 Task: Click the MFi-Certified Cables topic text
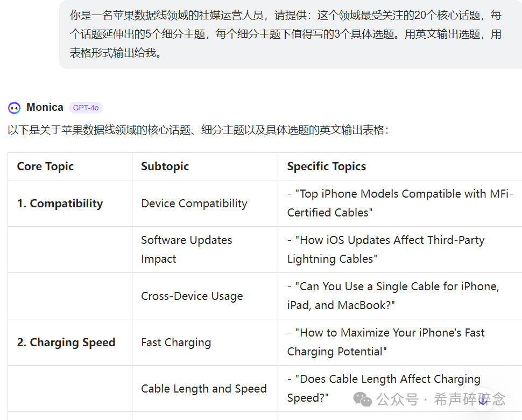[x=400, y=203]
